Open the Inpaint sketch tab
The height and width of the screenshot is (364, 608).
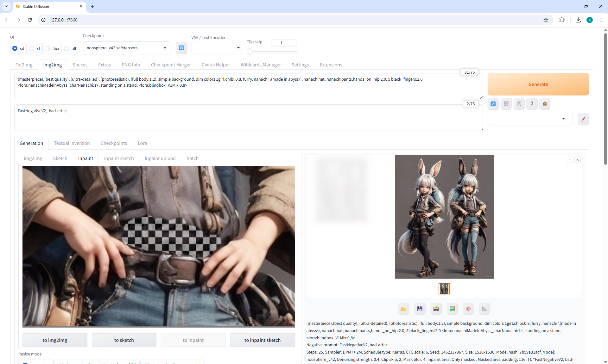[119, 158]
